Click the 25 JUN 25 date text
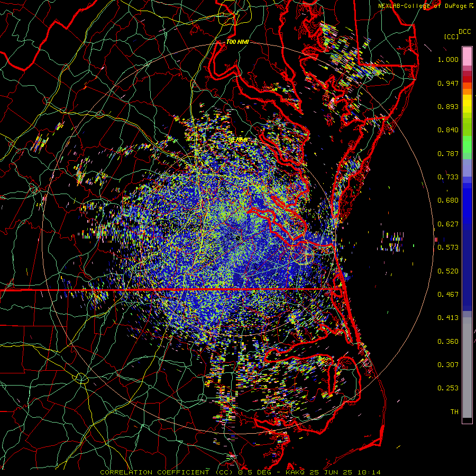The image size is (476, 476). pos(331,472)
